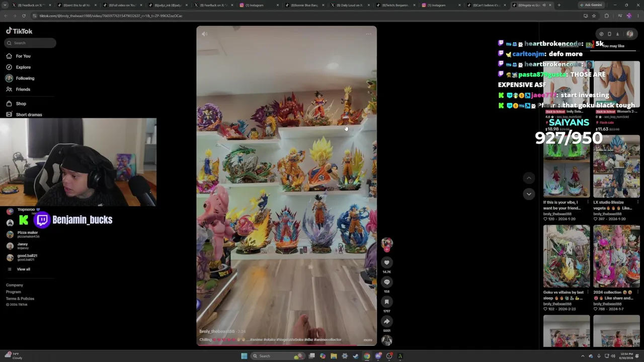Open the video comments
This screenshot has height=362, width=644.
(x=386, y=282)
